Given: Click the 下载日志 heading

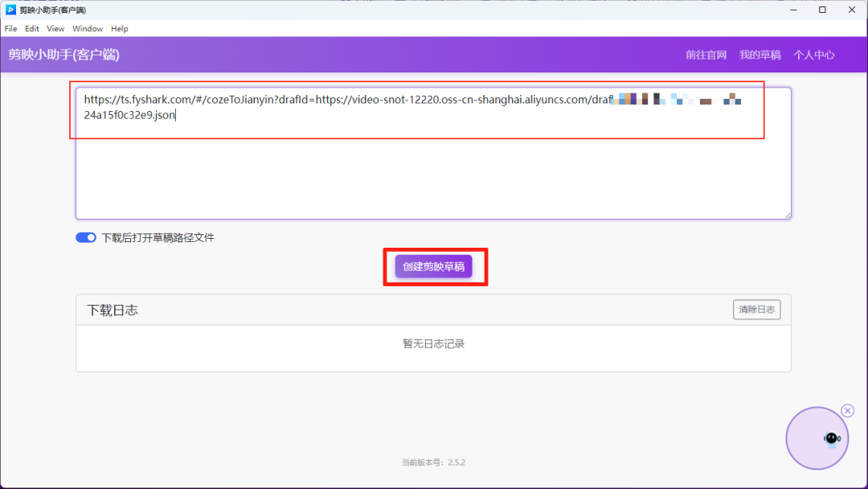Looking at the screenshot, I should click(113, 310).
